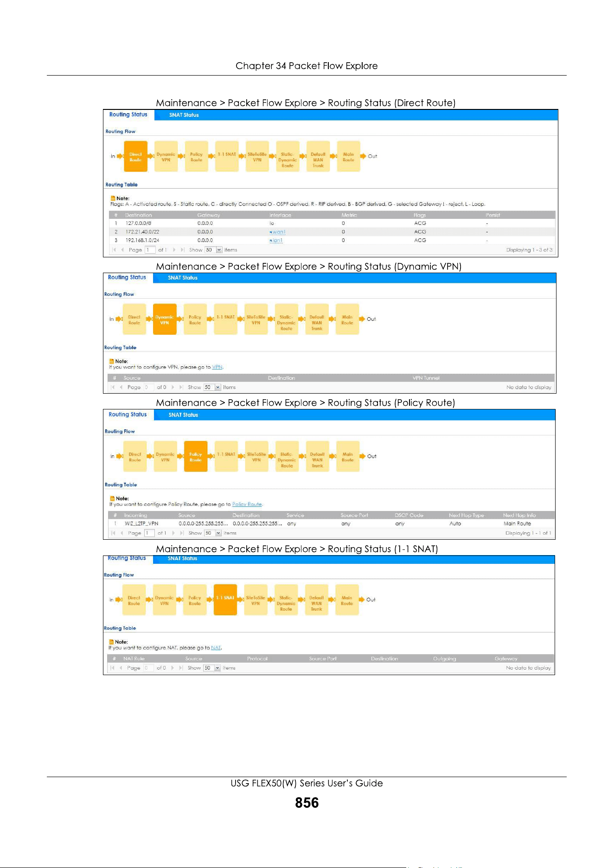
Task: Click Next Hop Type column header
Action: coord(466,516)
